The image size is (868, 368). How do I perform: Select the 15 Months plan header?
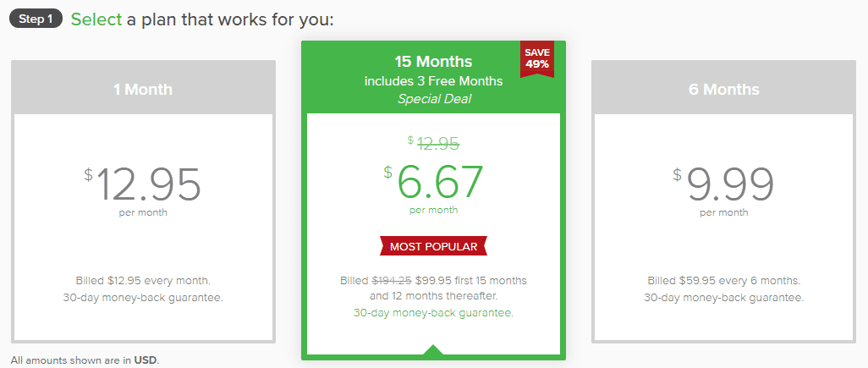(433, 62)
